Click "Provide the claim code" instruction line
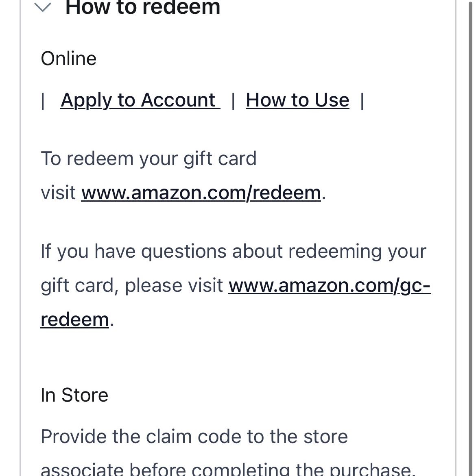Screen dimensions: 476x476 194,437
